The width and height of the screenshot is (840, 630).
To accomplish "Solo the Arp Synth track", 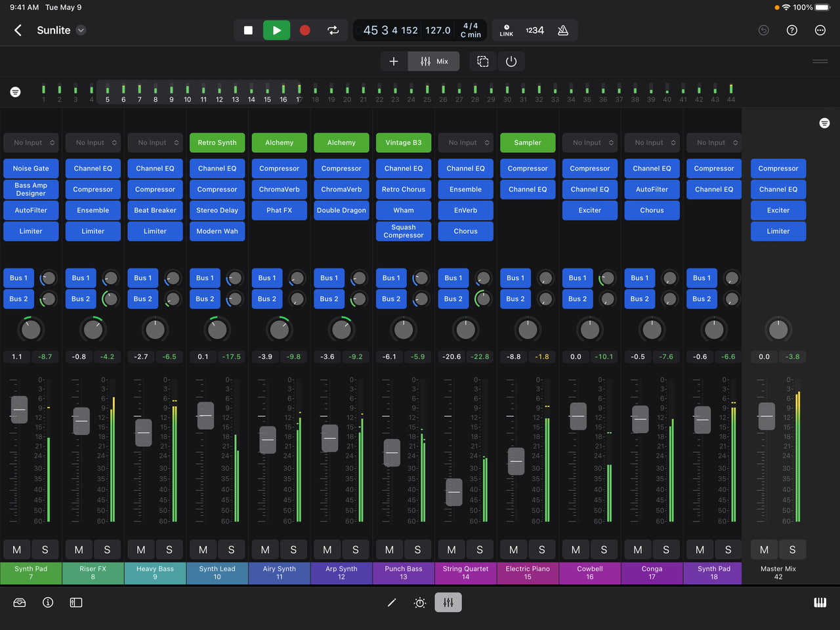I will click(x=356, y=549).
